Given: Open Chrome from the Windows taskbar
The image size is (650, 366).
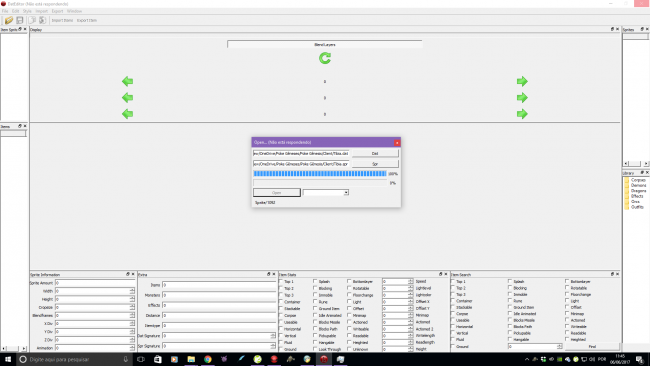Looking at the screenshot, I should pyautogui.click(x=208, y=359).
